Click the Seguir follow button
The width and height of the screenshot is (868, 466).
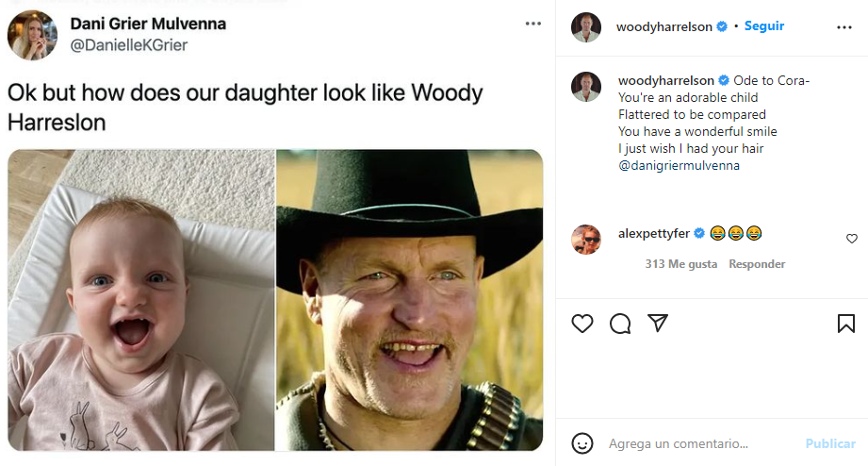click(764, 26)
